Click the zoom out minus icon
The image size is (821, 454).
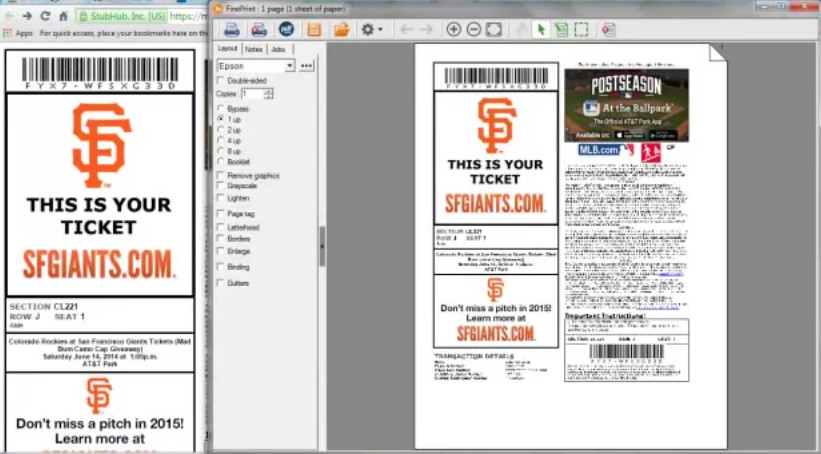pyautogui.click(x=473, y=30)
